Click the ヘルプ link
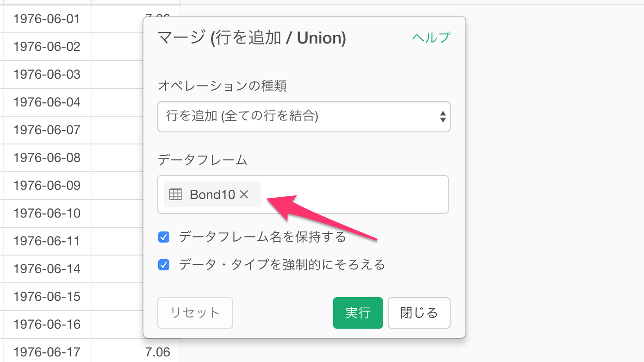Screen dimensions: 644x362 (431, 37)
